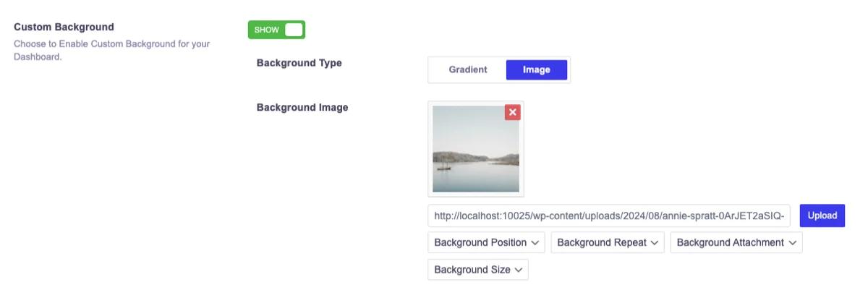
Task: Click the chevron arrow on Background Repeat
Action: pos(654,243)
